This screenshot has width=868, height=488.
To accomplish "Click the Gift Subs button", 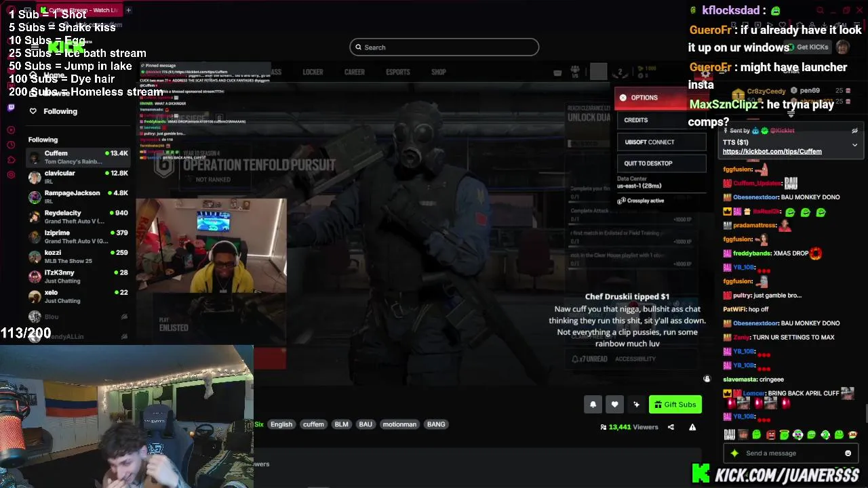I will point(675,405).
